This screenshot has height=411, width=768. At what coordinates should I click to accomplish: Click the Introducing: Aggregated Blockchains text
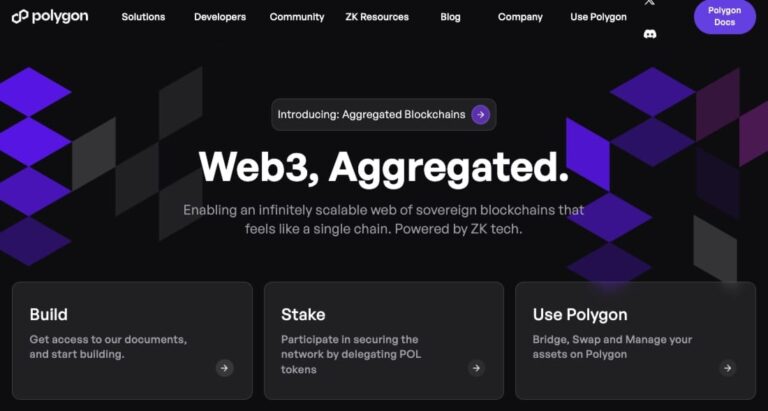click(371, 115)
